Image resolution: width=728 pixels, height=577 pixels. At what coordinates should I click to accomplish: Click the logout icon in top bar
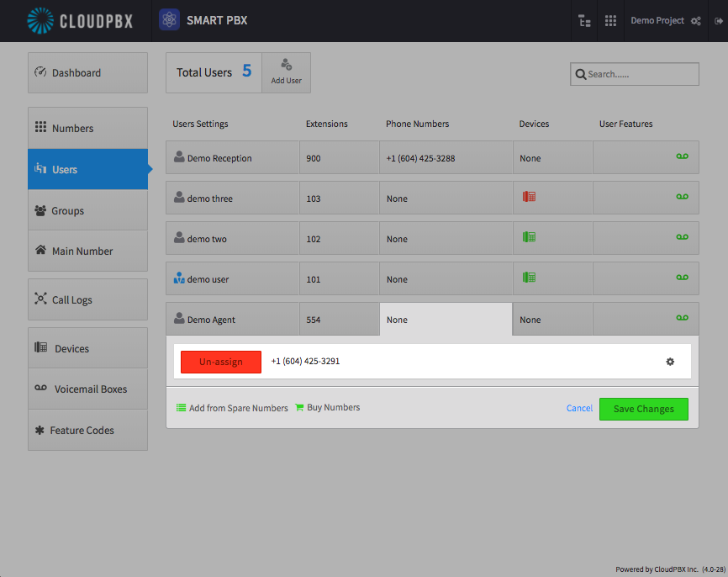click(719, 21)
